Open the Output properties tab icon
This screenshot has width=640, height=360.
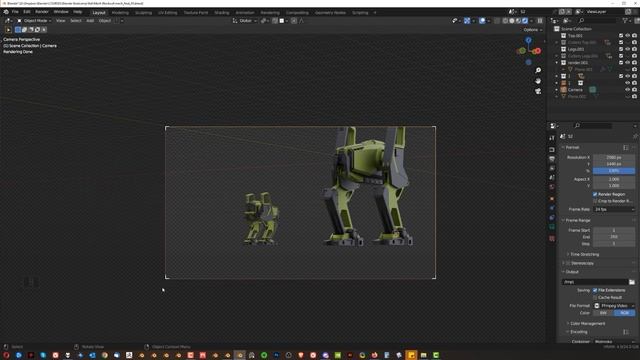point(552,159)
